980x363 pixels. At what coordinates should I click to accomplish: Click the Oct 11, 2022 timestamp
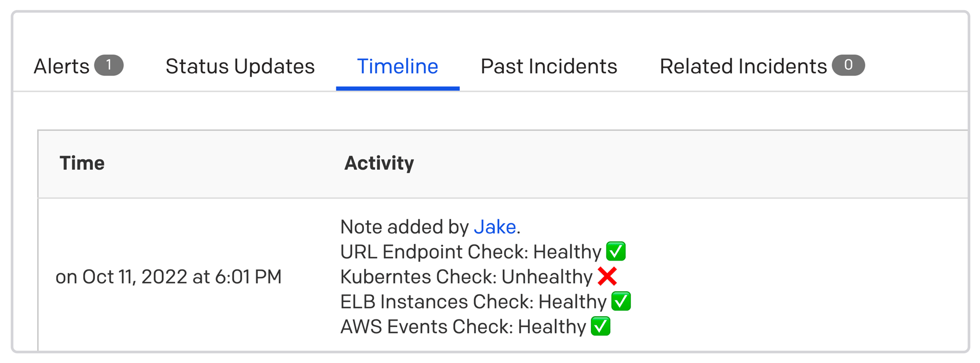(x=168, y=277)
